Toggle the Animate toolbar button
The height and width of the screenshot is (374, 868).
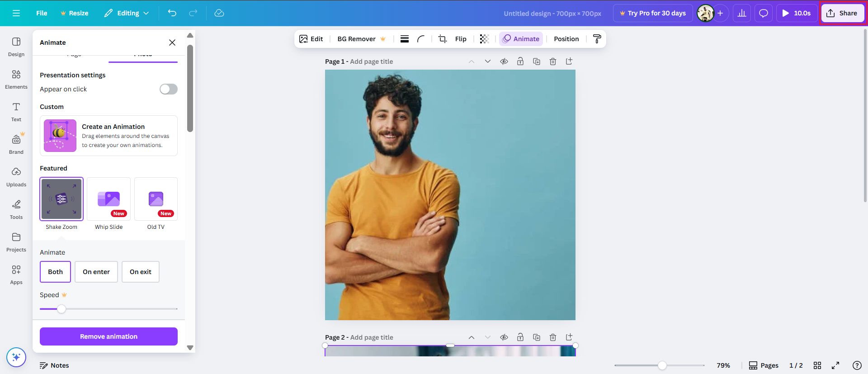click(x=521, y=39)
